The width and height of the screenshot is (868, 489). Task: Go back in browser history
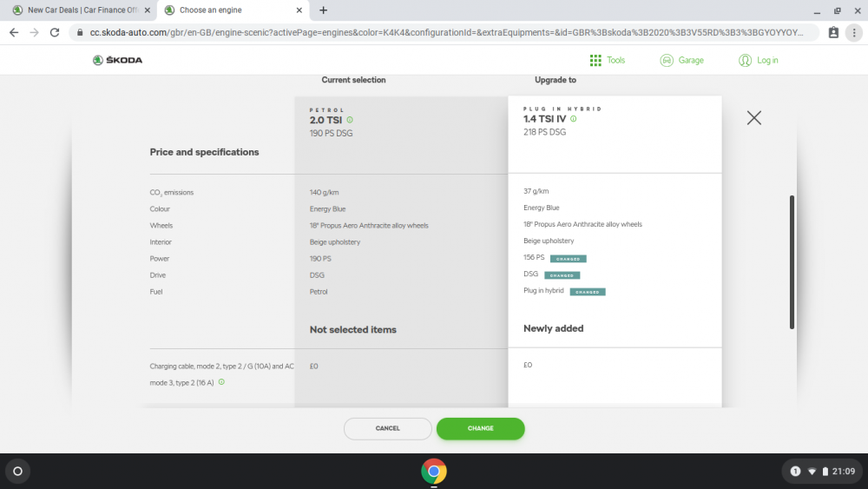tap(14, 33)
